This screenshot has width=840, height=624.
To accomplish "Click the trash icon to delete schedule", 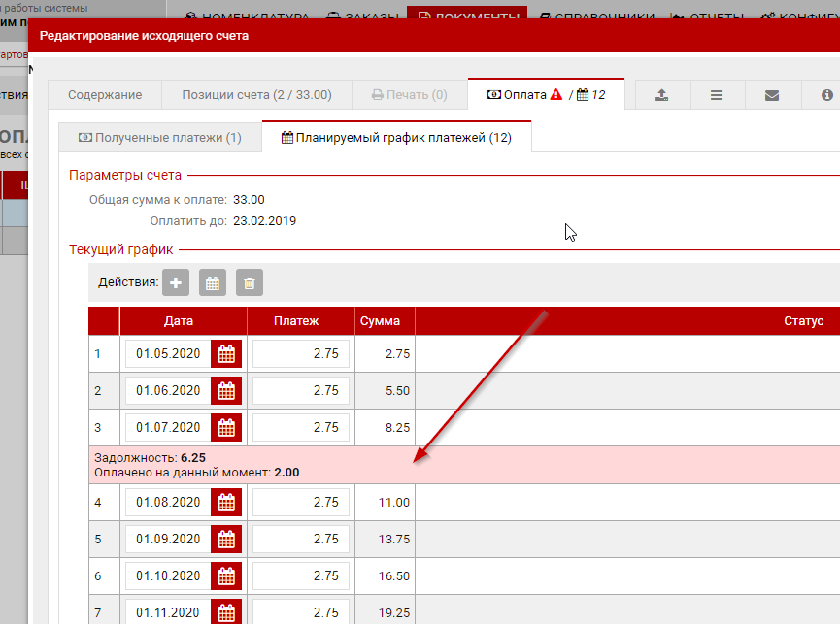I will (x=250, y=283).
